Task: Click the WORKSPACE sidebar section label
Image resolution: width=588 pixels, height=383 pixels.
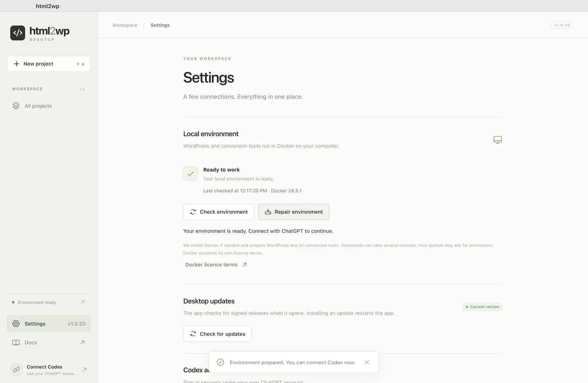Action: point(27,89)
